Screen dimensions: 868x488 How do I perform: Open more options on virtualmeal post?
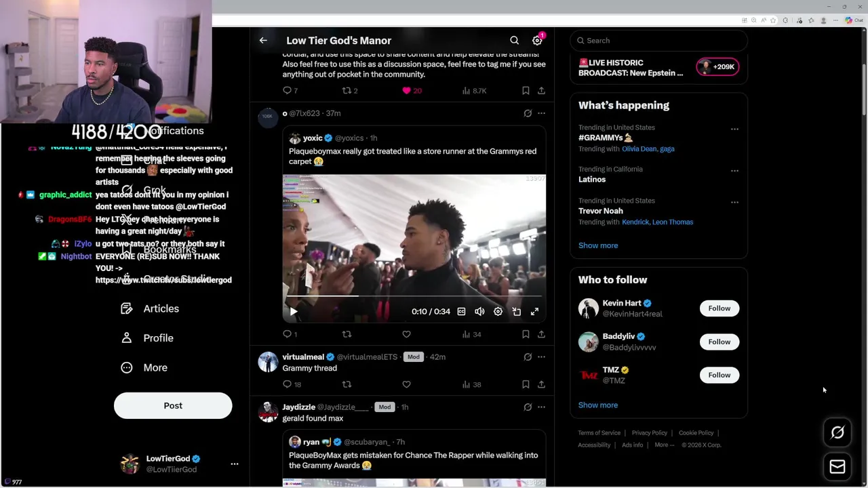coord(541,357)
